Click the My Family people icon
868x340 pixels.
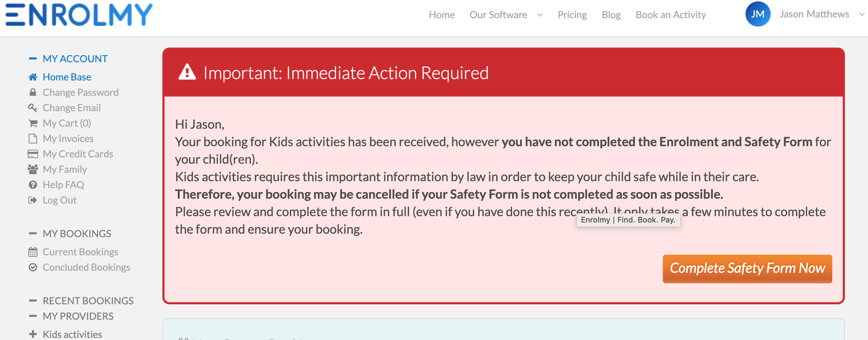click(33, 169)
